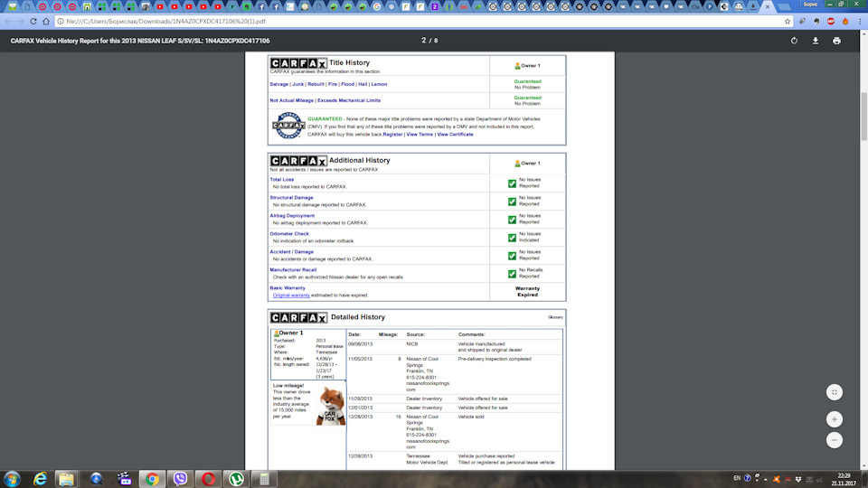Open the Basic Warranty link
This screenshot has height=488, width=868.
pos(288,287)
